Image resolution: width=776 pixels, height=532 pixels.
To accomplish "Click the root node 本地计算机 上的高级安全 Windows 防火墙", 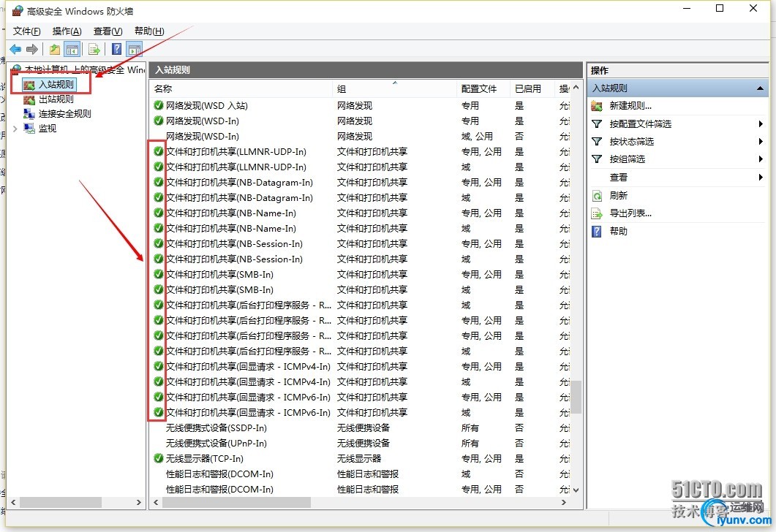I will [84, 69].
